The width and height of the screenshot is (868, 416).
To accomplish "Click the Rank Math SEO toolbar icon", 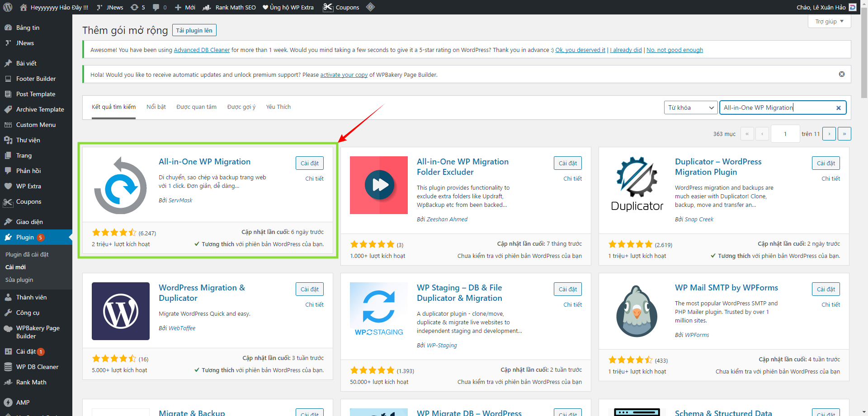I will 206,7.
